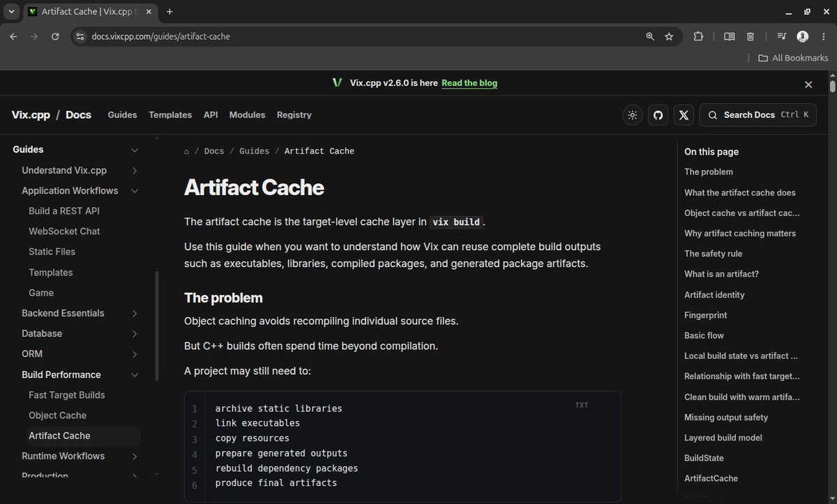The image size is (837, 504).
Task: Jump to Fingerprint section
Action: (706, 315)
